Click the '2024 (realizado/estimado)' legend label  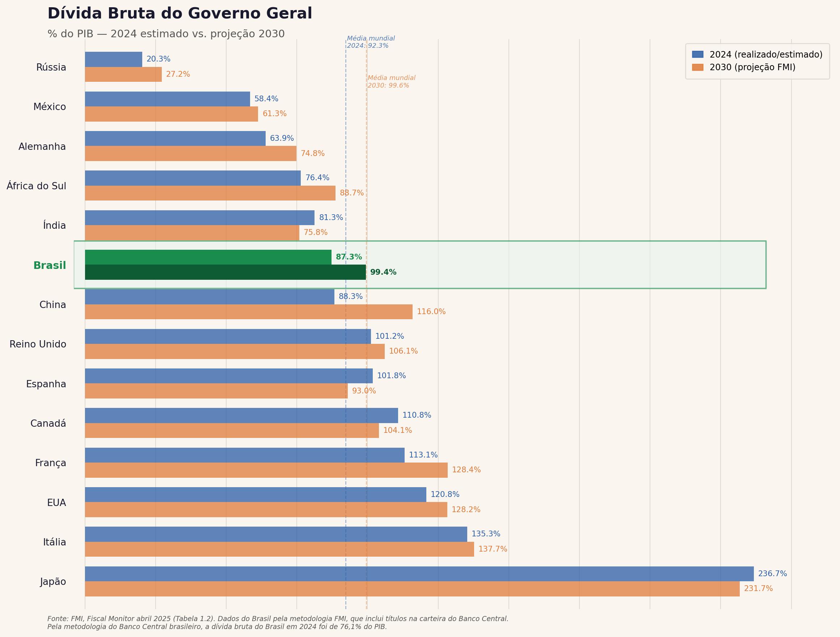click(x=765, y=55)
